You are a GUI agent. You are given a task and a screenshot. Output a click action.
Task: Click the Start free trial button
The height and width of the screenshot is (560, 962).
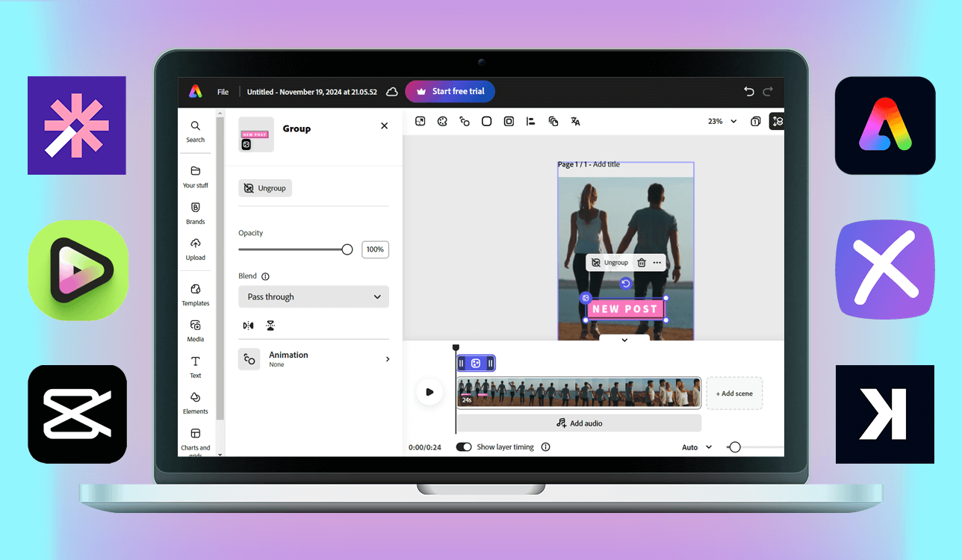[450, 91]
